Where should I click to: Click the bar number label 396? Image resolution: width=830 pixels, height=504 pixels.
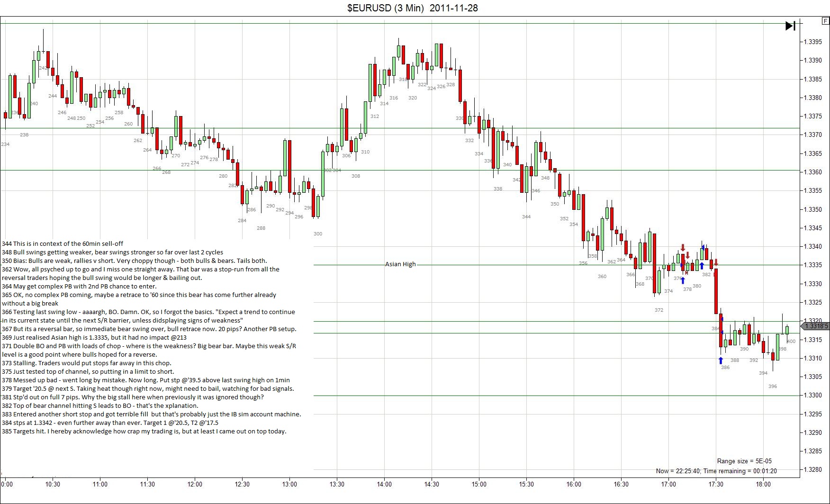tap(773, 386)
